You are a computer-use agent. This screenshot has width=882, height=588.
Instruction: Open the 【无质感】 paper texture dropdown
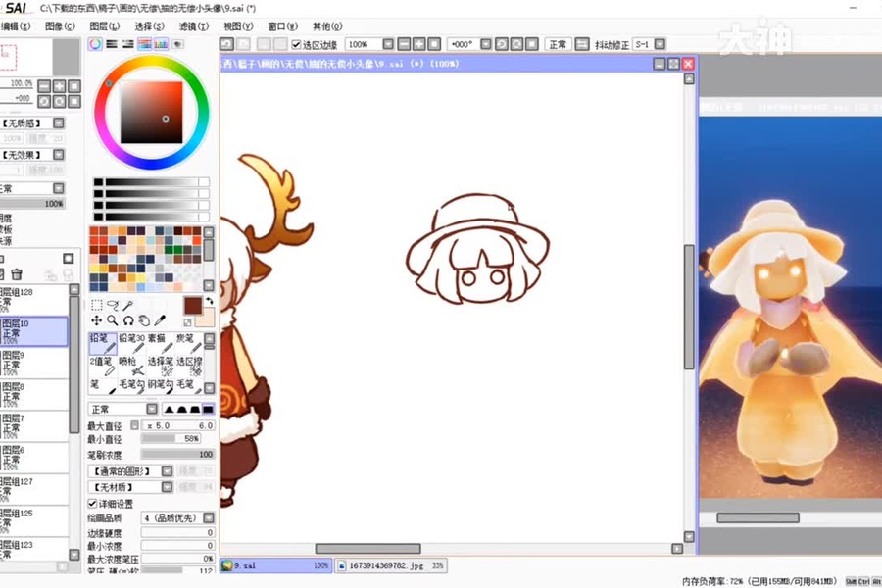tap(59, 122)
